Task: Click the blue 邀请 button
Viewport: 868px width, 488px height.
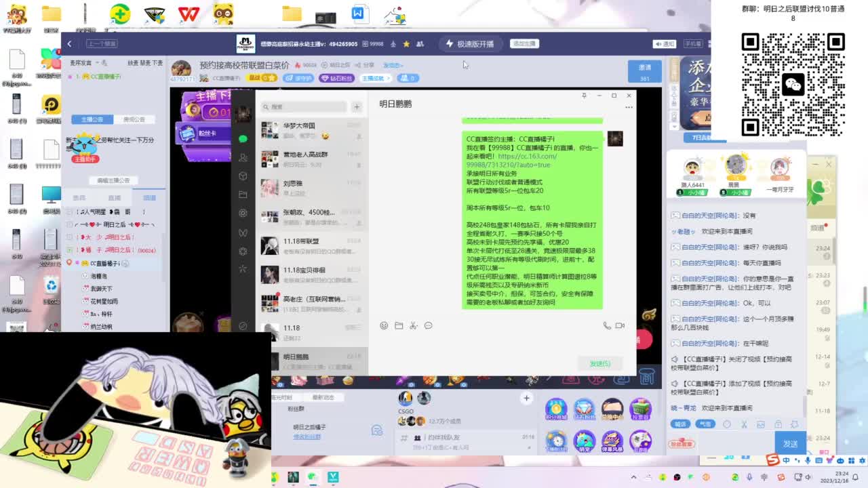Action: click(645, 70)
